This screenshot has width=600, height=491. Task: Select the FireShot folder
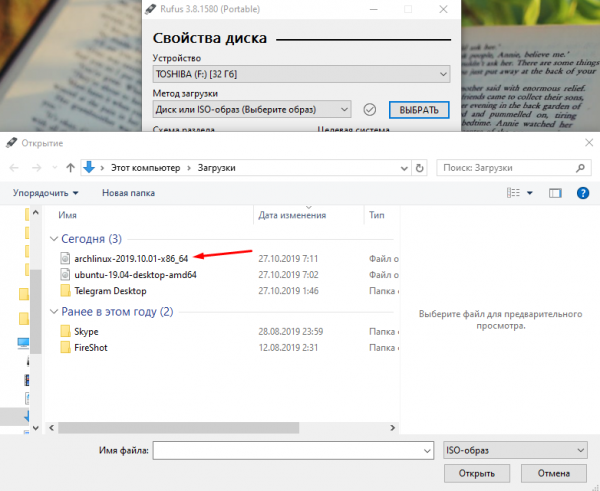click(91, 347)
